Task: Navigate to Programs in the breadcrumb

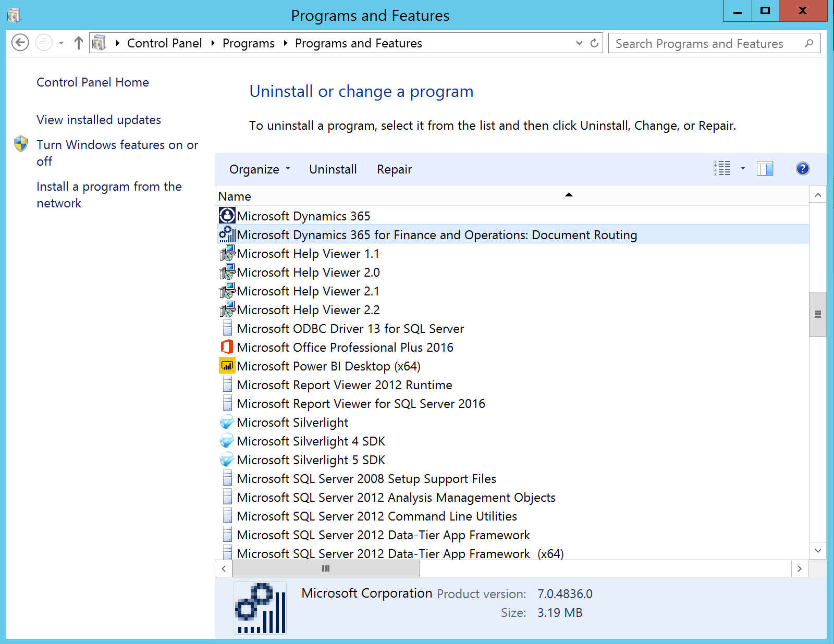Action: pos(249,43)
